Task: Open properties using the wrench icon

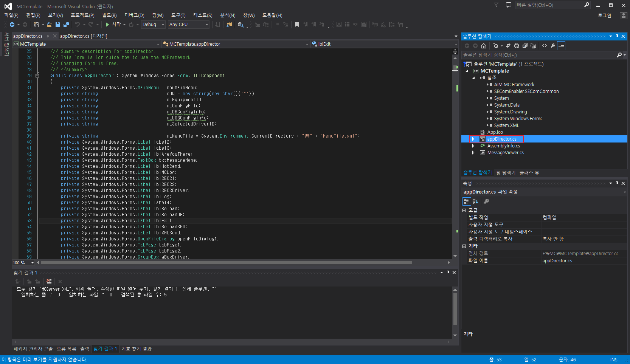Action: pos(553,46)
